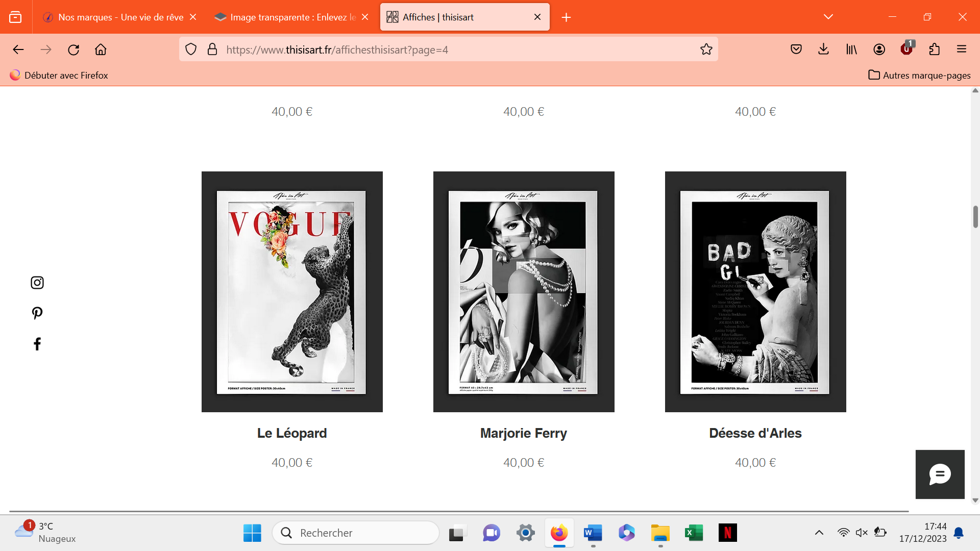Switch to Nos marques tab
The image size is (980, 551).
click(x=120, y=17)
